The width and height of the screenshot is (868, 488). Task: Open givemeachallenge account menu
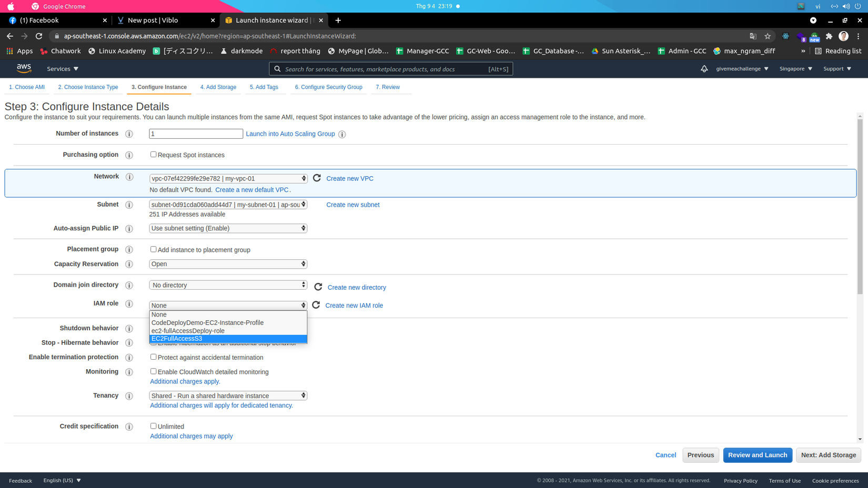(x=742, y=69)
